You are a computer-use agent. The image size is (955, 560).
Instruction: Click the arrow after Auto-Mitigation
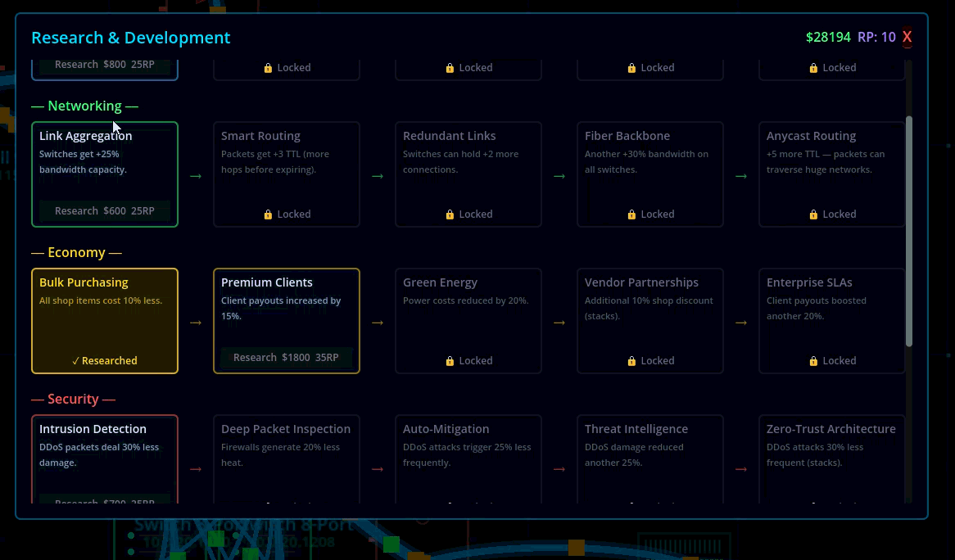tap(559, 469)
